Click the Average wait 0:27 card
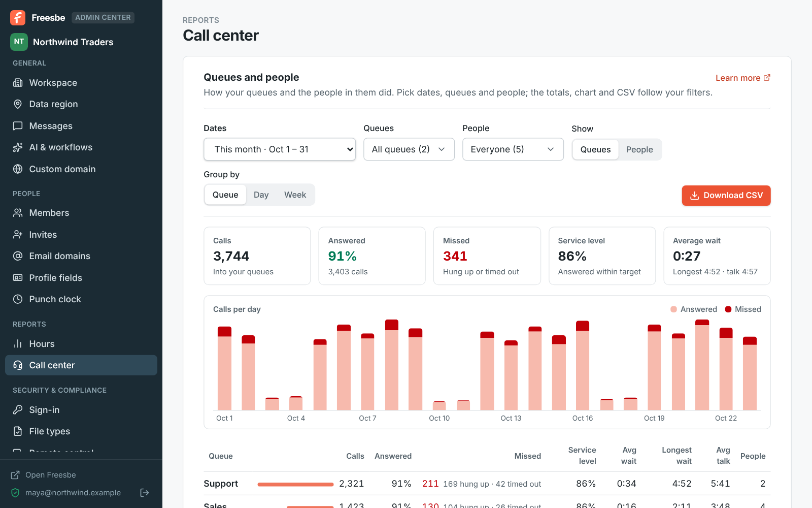 717,256
